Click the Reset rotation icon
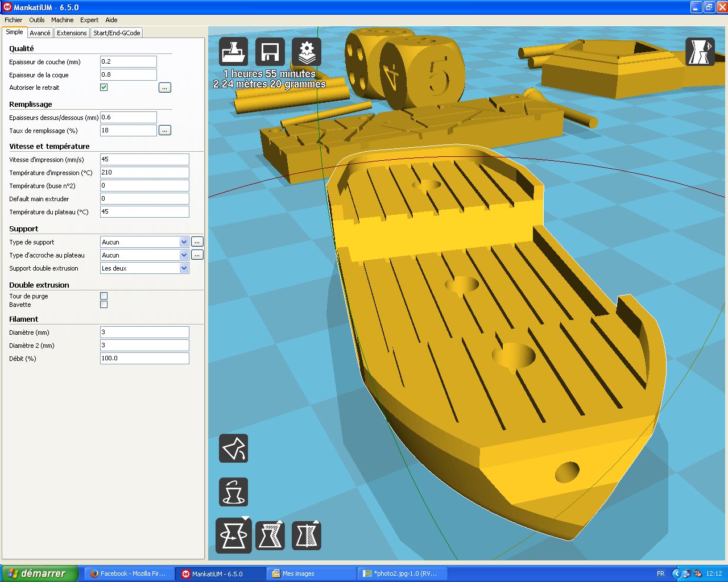Viewport: 728px width, 582px height. (x=234, y=492)
